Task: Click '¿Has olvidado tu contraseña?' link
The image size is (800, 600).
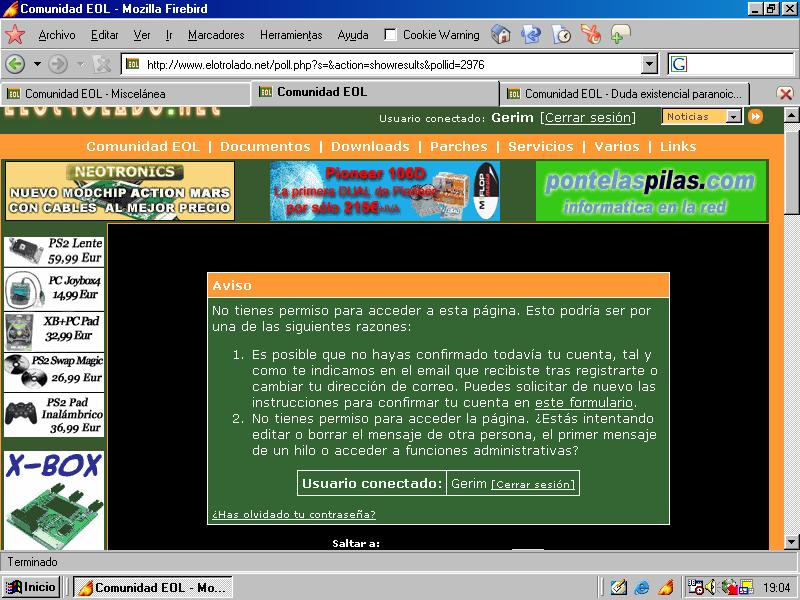Action: click(294, 514)
